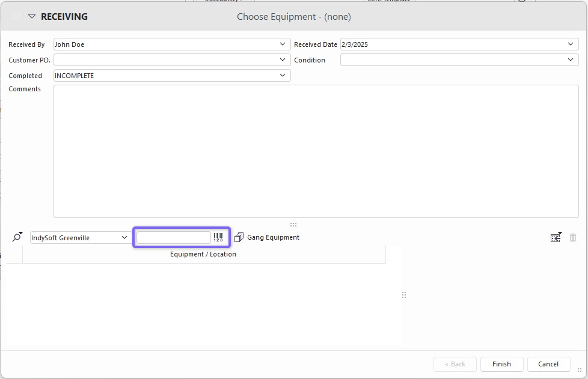The image size is (588, 379).
Task: Open the Condition dropdown list
Action: pyautogui.click(x=571, y=60)
